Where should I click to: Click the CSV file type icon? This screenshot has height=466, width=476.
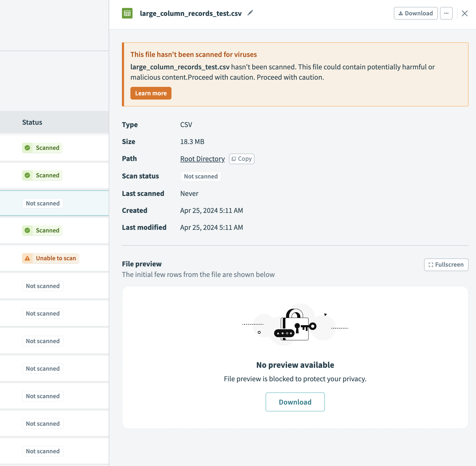[127, 13]
